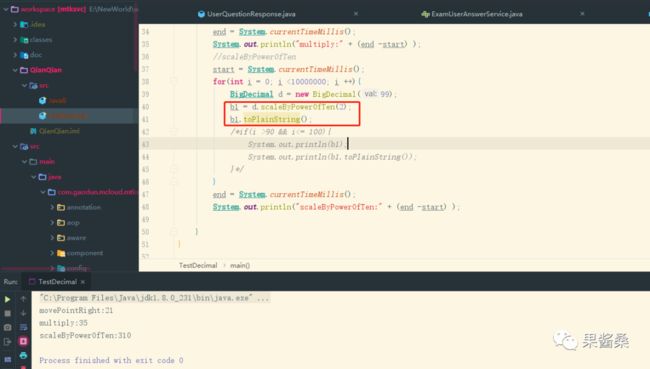Viewport: 650px width, 369px height.
Task: Click the component folder icon
Action: [61, 253]
